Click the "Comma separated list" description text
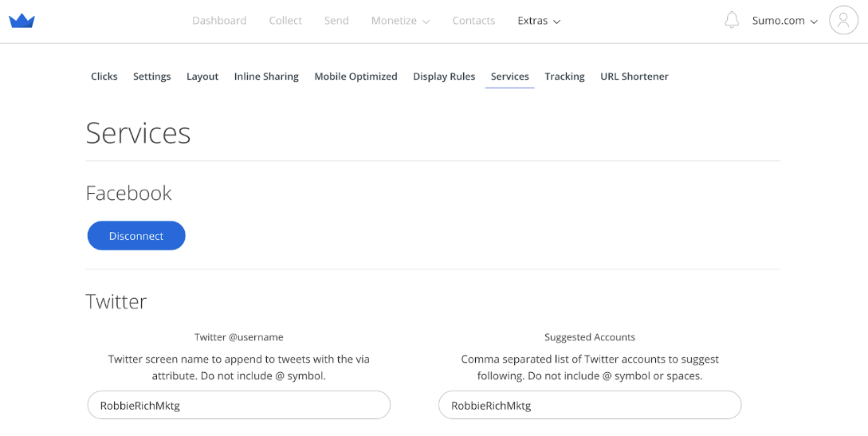Screen dimensions: 868x436 pos(590,367)
